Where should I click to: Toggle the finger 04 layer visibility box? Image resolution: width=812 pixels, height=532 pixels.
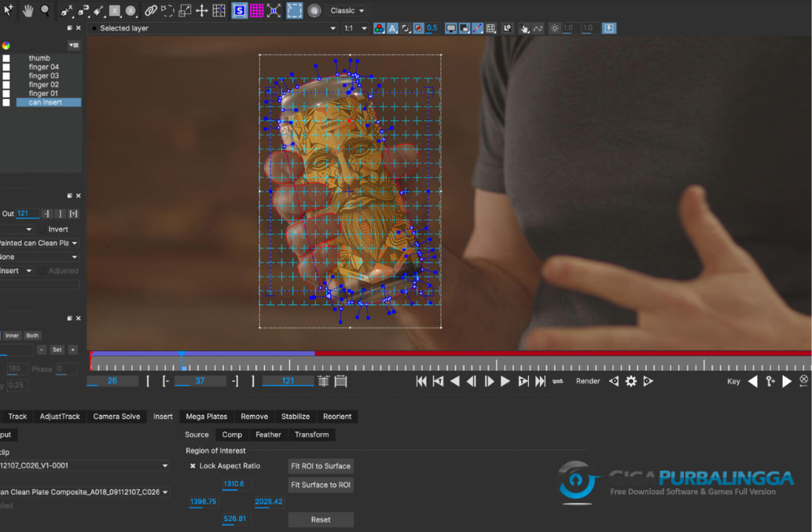tap(6, 68)
